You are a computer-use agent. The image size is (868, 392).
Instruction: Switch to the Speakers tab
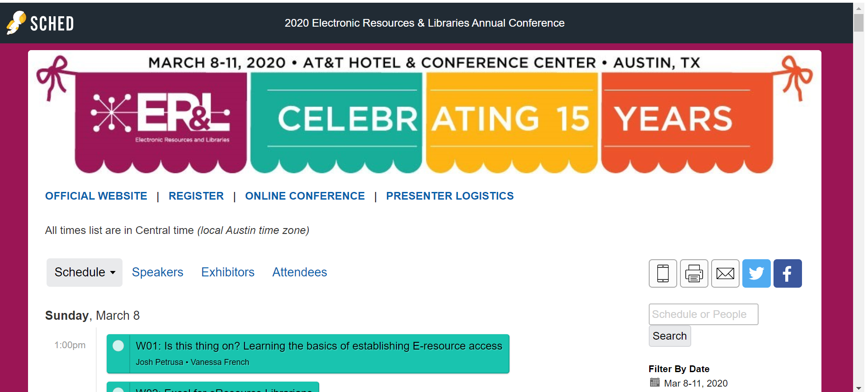157,272
